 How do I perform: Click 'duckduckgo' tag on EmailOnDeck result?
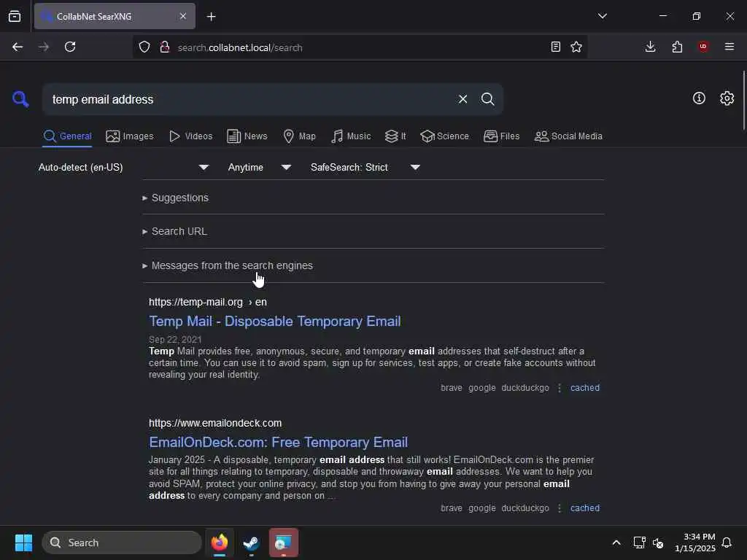point(525,508)
